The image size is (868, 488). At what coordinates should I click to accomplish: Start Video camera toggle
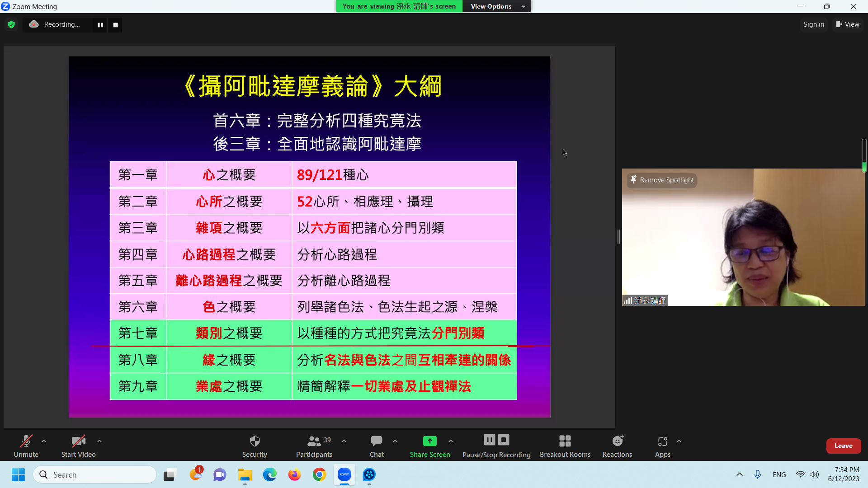coord(78,441)
